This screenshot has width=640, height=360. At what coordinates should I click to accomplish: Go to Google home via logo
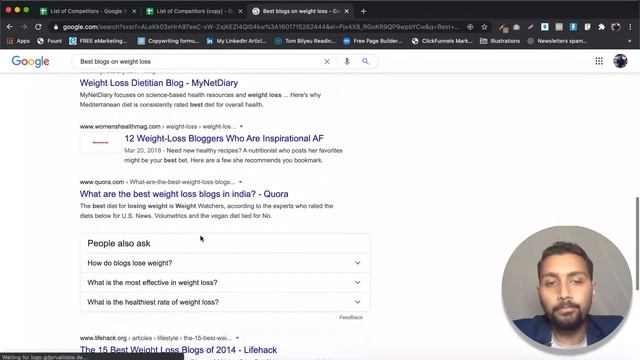(x=31, y=62)
